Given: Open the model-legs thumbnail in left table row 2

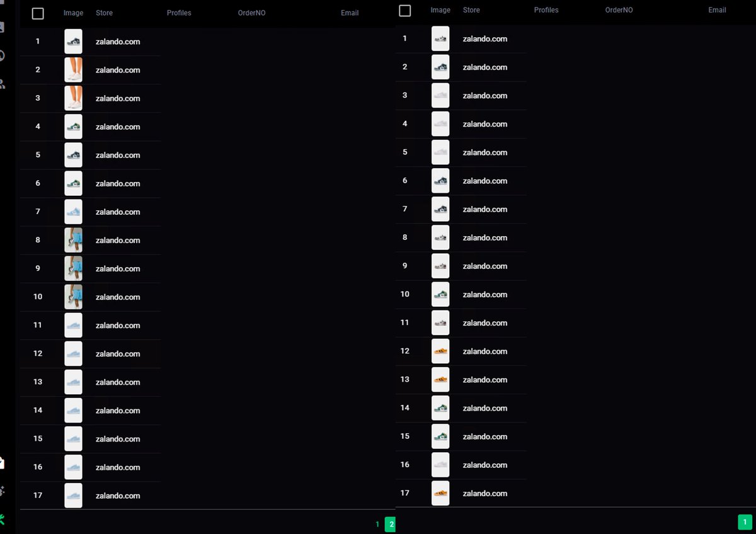Looking at the screenshot, I should tap(73, 70).
